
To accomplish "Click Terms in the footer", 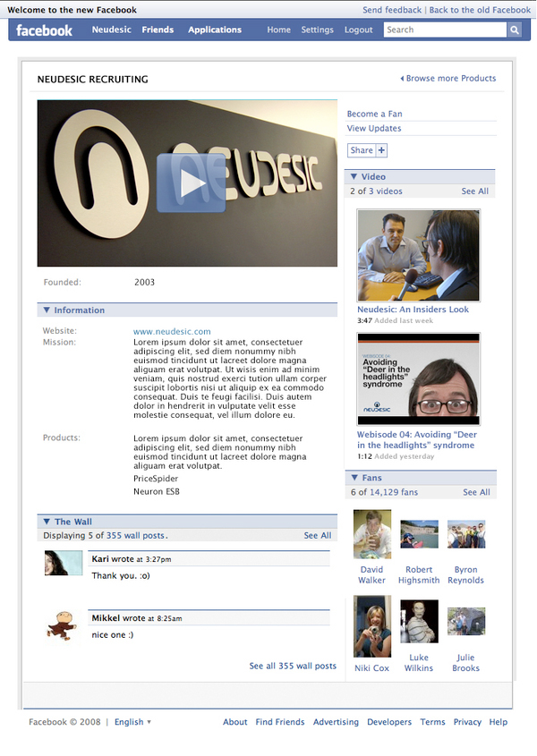I will 432,722.
